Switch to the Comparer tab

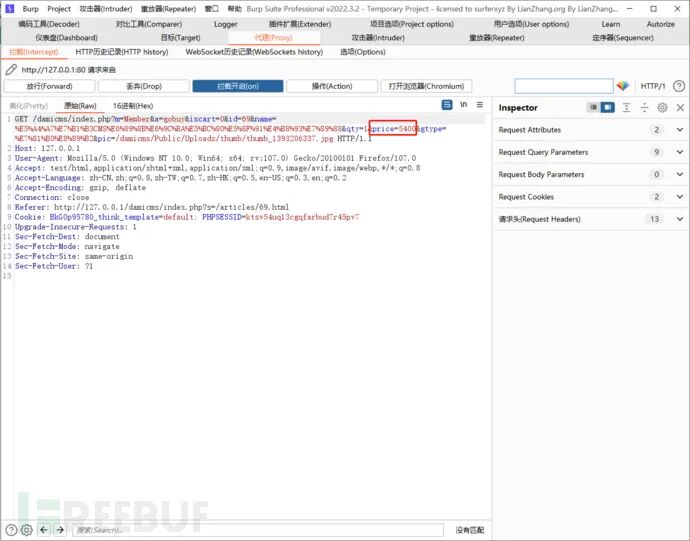click(x=149, y=24)
